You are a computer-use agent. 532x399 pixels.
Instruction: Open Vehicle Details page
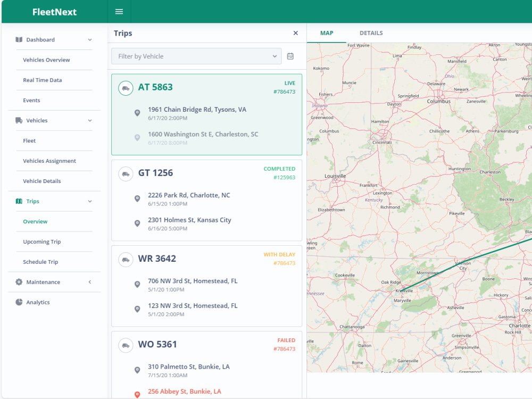pyautogui.click(x=42, y=181)
